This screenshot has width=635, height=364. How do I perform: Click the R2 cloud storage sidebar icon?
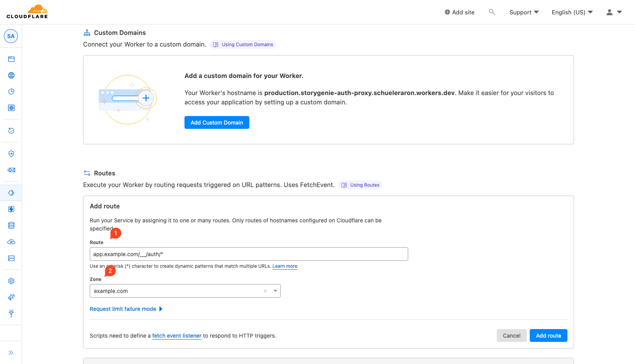pos(11,242)
